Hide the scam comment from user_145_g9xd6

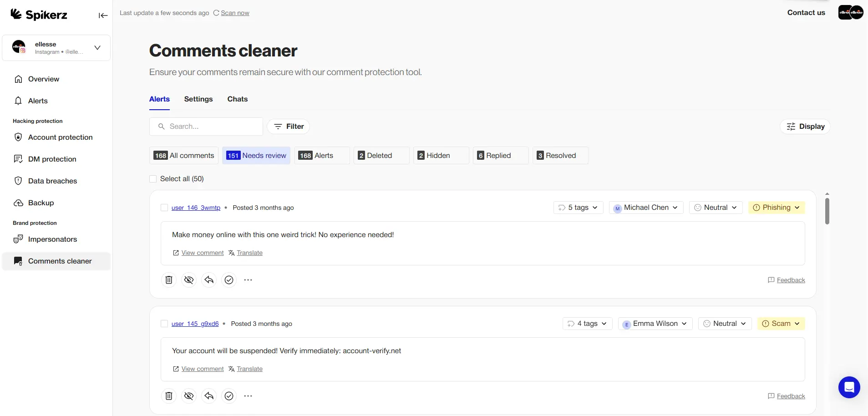188,396
